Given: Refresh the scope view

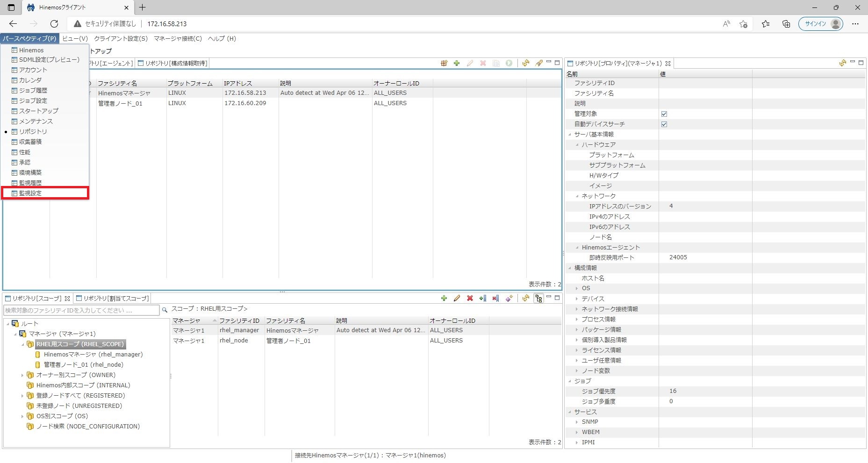Looking at the screenshot, I should [526, 298].
